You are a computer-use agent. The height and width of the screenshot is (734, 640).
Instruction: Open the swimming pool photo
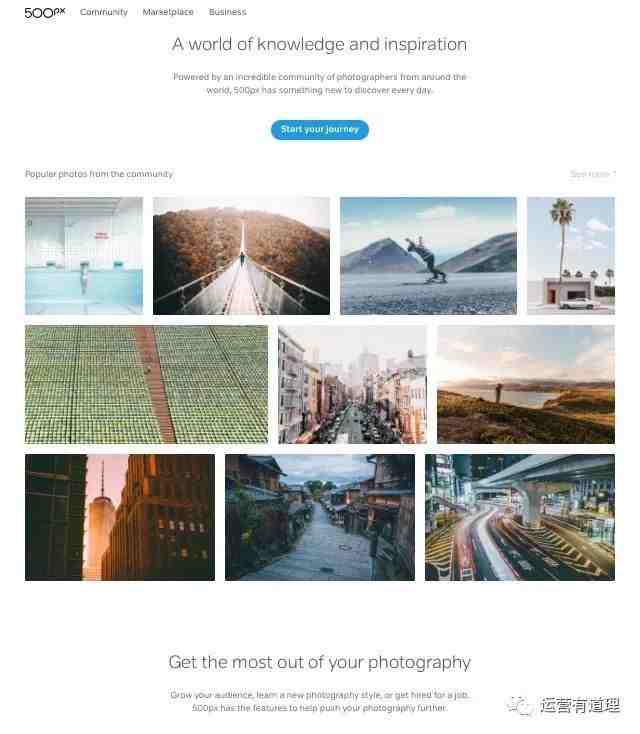84,256
